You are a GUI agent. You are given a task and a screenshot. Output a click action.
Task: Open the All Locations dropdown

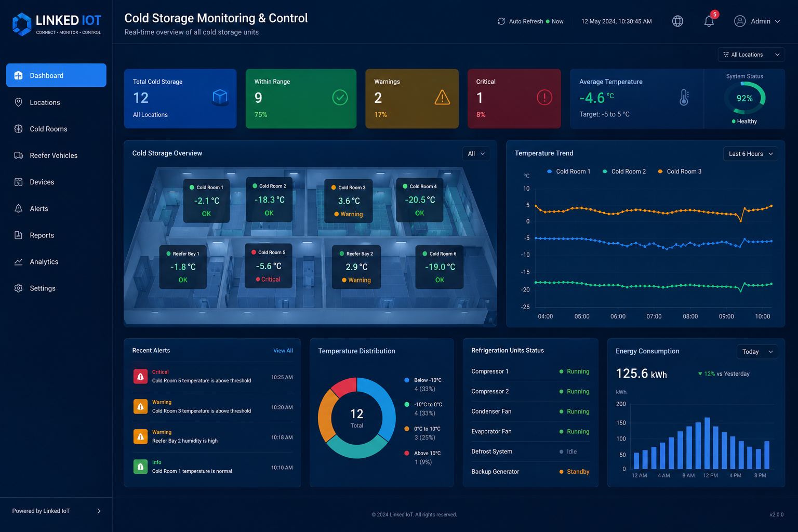751,55
